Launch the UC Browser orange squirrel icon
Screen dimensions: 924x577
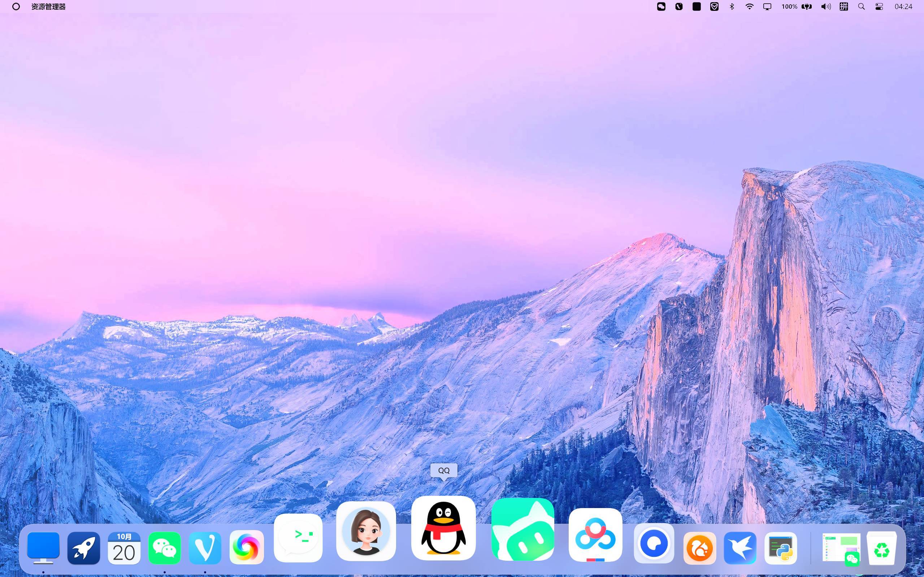[699, 548]
